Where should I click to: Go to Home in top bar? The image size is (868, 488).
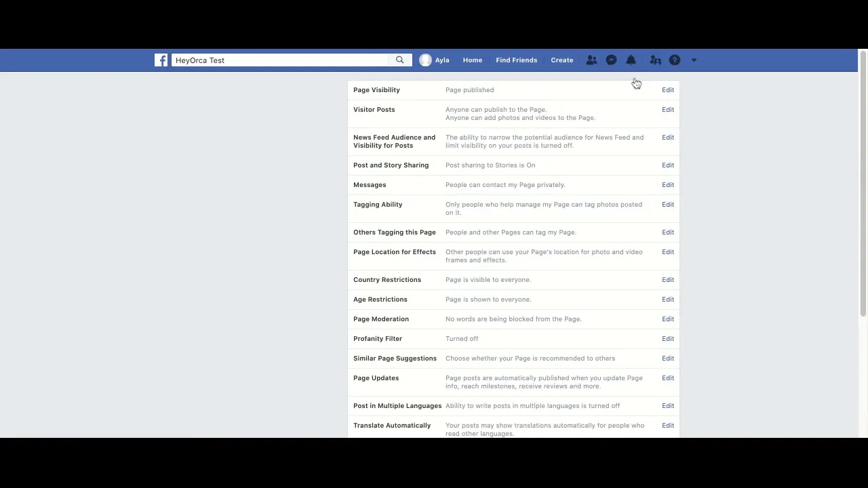[473, 60]
